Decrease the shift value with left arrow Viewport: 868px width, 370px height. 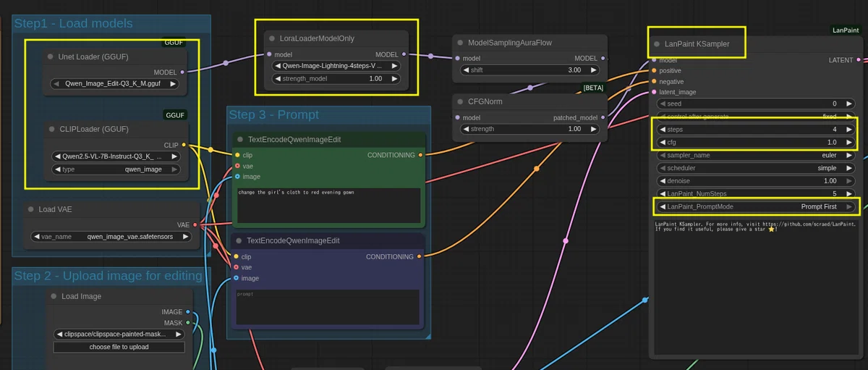pos(466,70)
